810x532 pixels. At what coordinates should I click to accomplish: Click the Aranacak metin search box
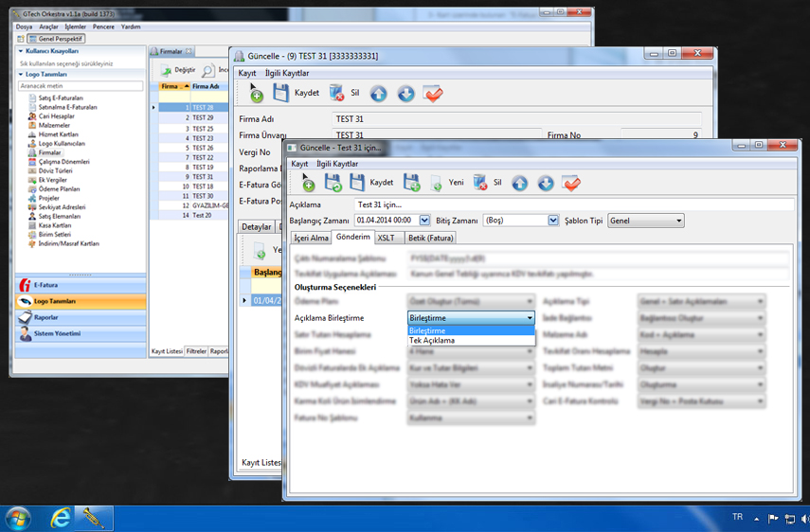(81, 86)
